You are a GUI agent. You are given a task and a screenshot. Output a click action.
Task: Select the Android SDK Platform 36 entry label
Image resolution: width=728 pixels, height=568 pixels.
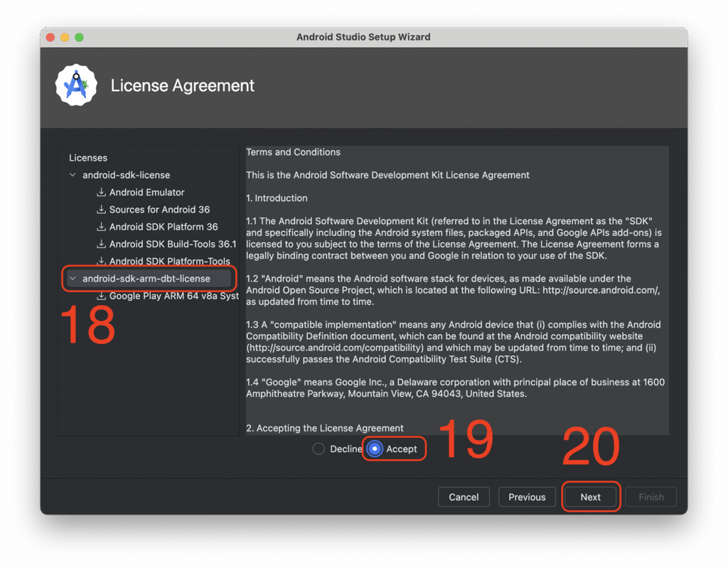[x=164, y=227]
